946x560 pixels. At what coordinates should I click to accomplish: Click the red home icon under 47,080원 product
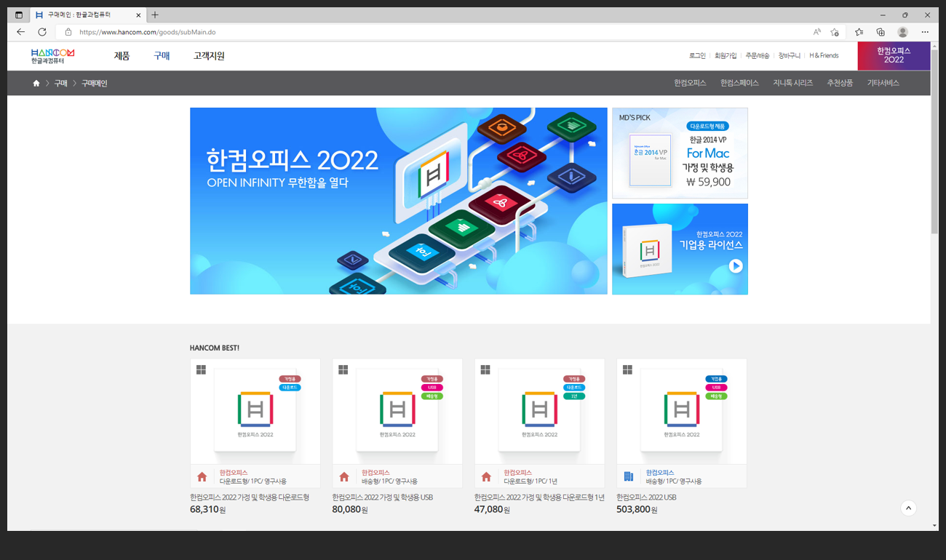[486, 477]
